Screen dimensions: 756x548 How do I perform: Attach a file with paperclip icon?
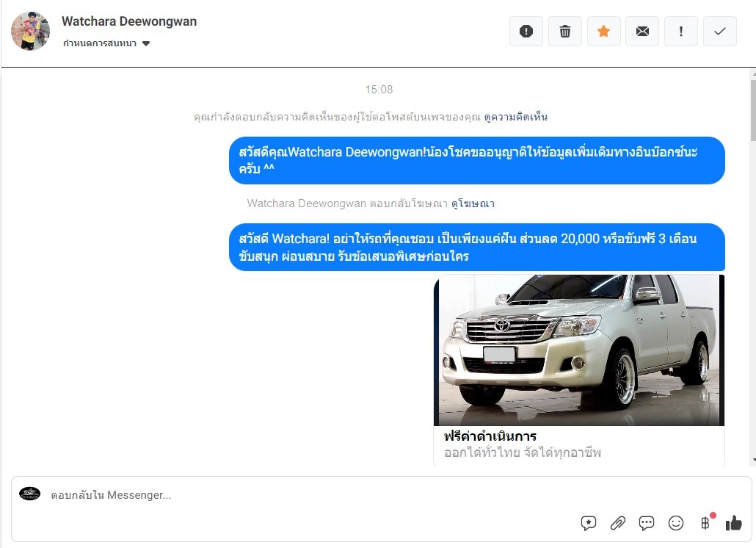click(618, 523)
